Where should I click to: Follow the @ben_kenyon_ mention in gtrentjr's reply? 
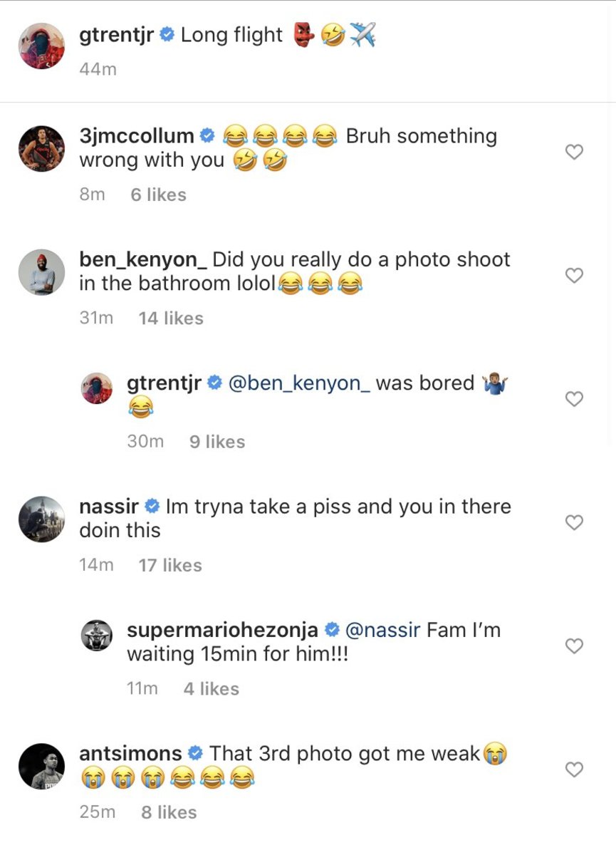point(299,383)
